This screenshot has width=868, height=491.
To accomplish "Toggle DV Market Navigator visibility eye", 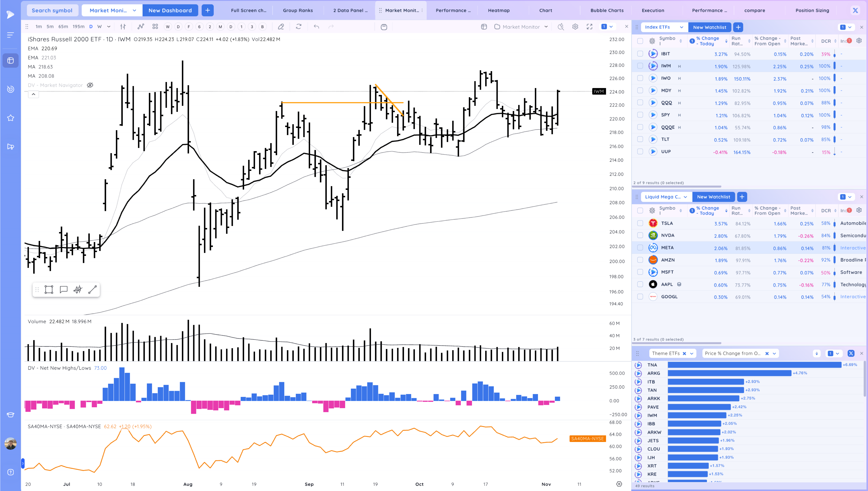I will pyautogui.click(x=90, y=85).
